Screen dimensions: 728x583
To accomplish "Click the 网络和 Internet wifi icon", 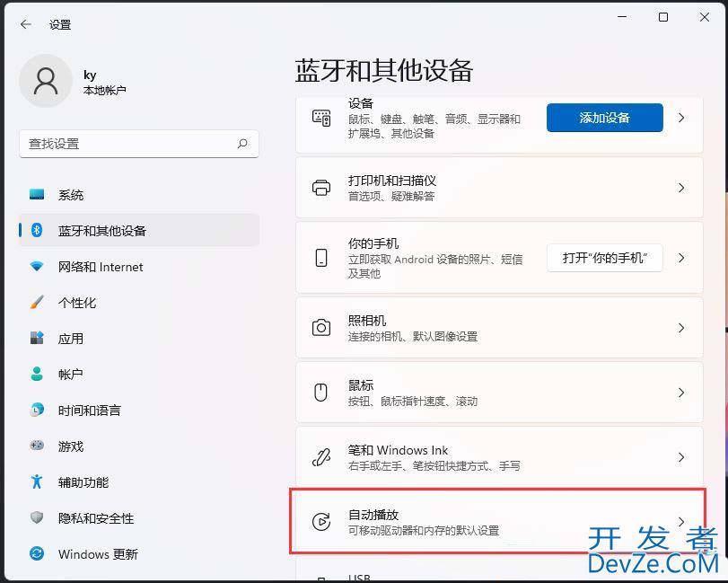I will (37, 266).
